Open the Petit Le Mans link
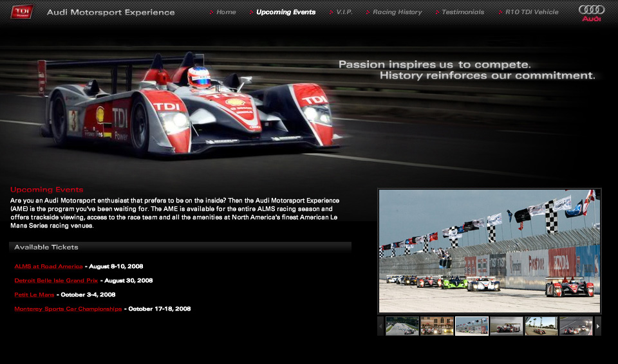 click(34, 295)
